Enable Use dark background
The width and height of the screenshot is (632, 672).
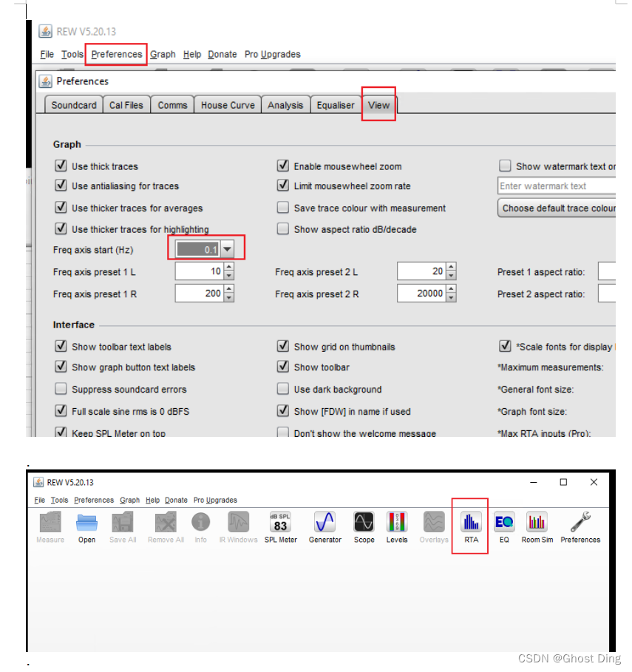click(x=283, y=389)
